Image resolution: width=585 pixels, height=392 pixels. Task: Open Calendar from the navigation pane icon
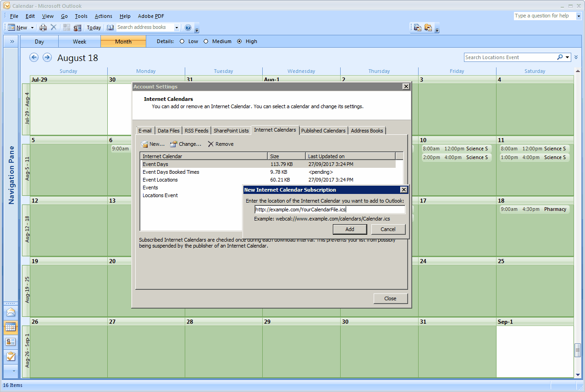(x=11, y=327)
